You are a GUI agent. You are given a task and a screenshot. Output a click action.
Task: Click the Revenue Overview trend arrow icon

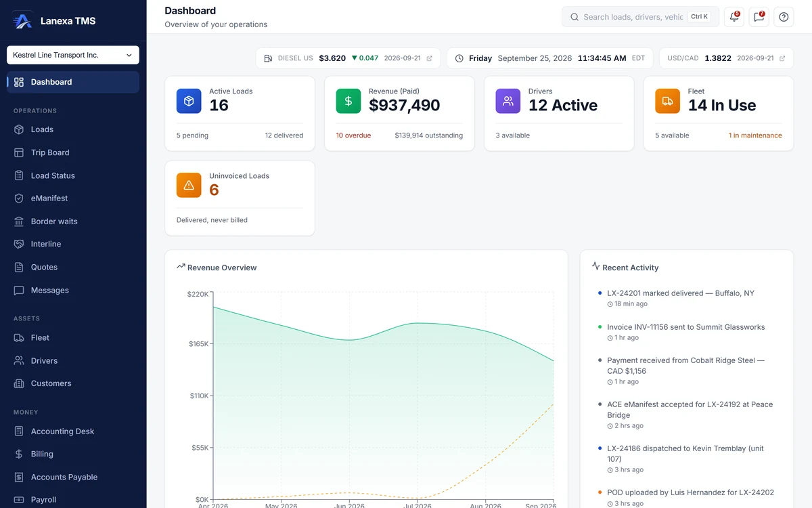(181, 267)
